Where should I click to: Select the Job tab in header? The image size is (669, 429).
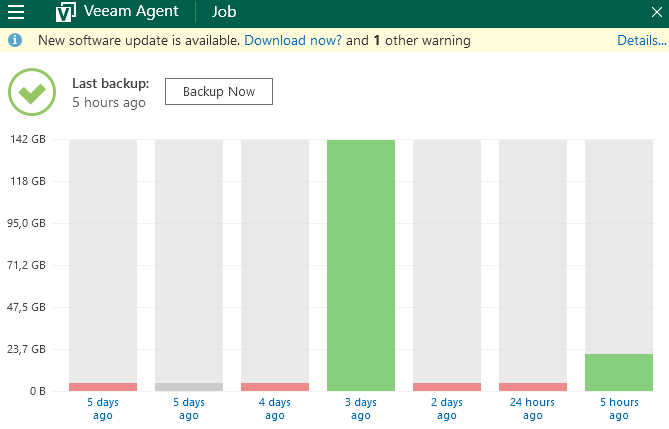click(x=224, y=13)
